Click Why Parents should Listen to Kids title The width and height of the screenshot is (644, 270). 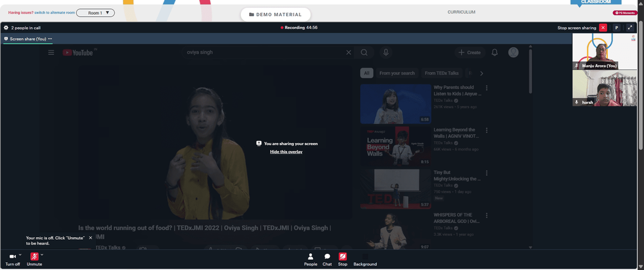coord(457,90)
